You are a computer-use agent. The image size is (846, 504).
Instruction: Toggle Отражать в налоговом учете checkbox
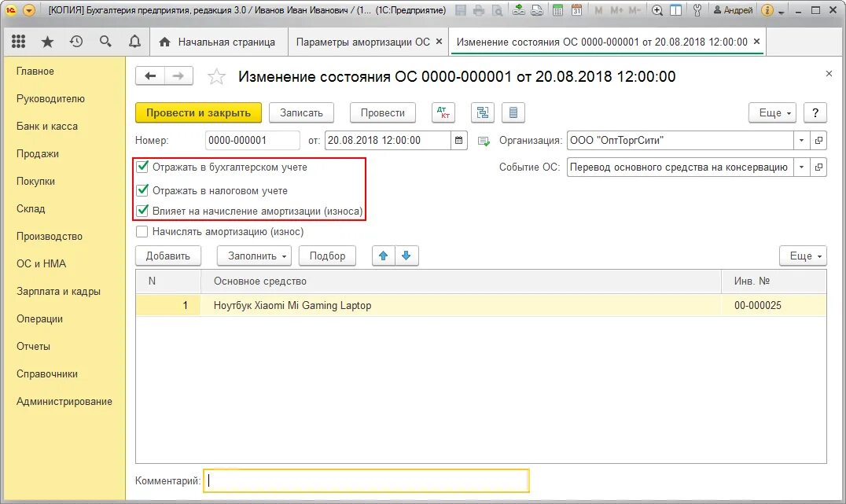point(142,190)
